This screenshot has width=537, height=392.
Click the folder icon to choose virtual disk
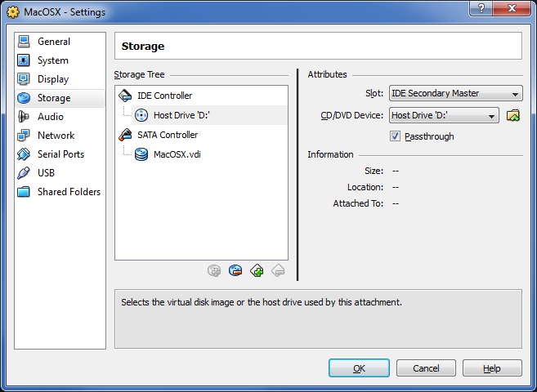(513, 115)
